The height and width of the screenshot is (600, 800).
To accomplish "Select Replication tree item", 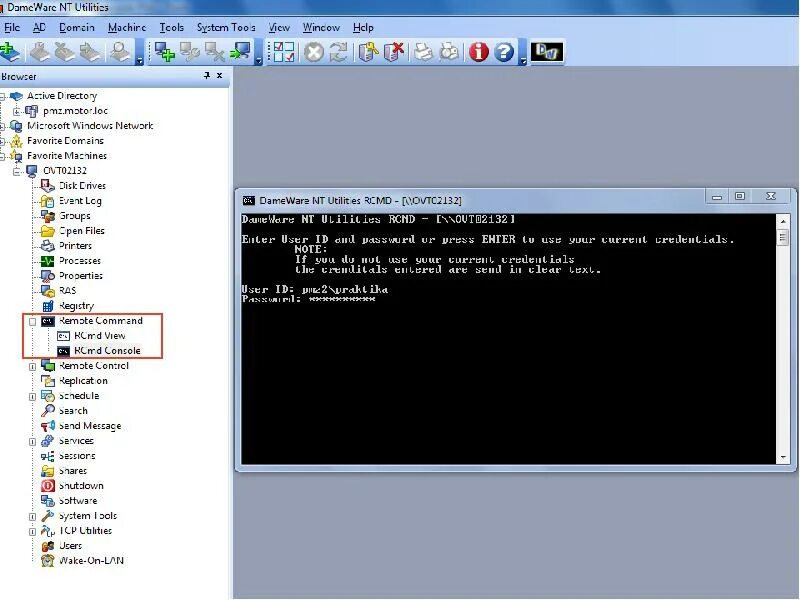I will point(83,381).
